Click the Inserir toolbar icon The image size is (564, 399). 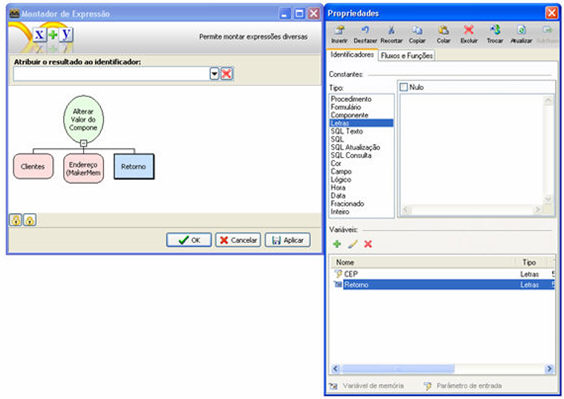(x=340, y=30)
